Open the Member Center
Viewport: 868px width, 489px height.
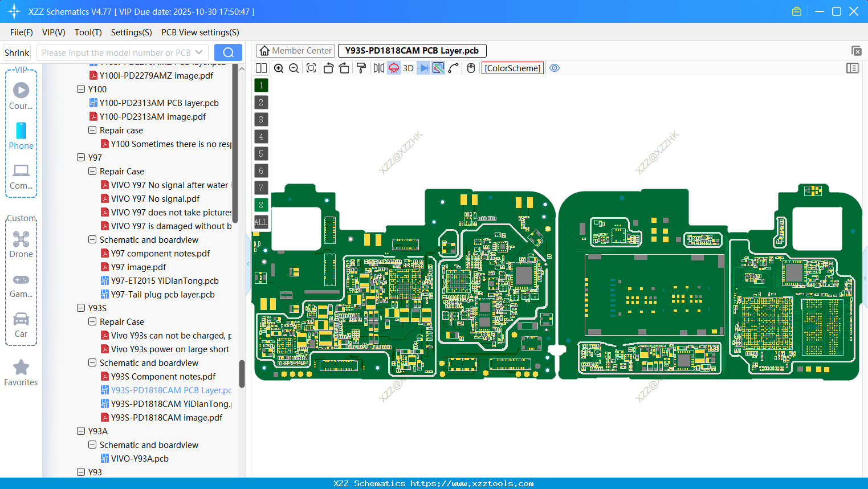(x=295, y=50)
